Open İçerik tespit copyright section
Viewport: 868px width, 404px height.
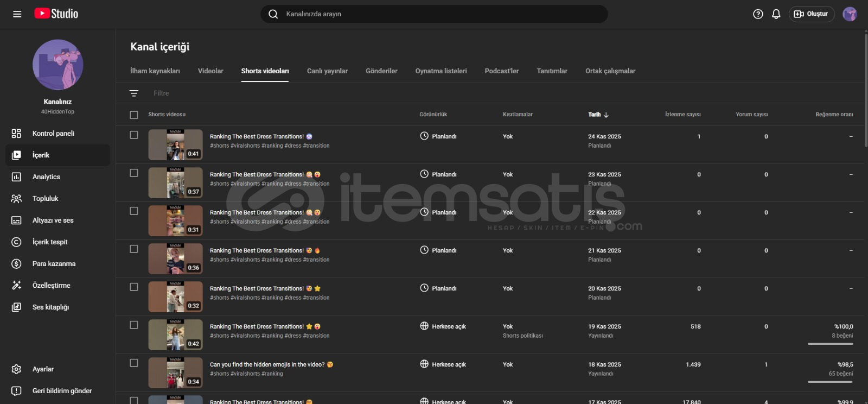(x=50, y=242)
